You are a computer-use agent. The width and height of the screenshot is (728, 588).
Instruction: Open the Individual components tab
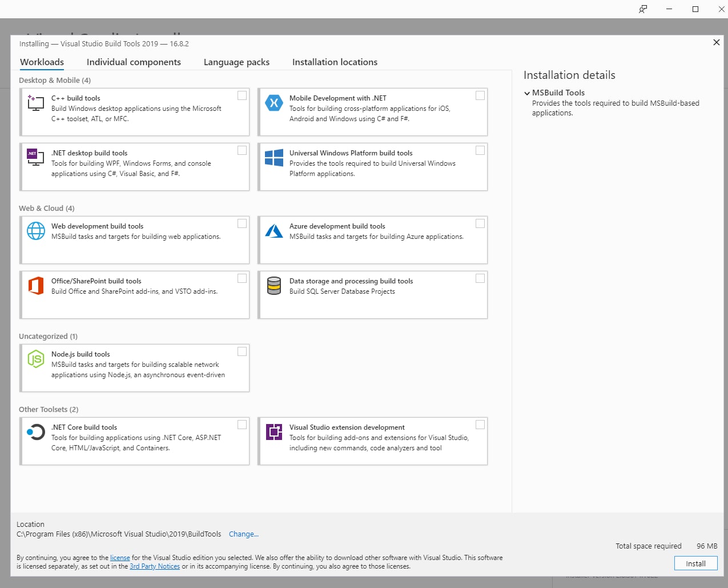134,62
